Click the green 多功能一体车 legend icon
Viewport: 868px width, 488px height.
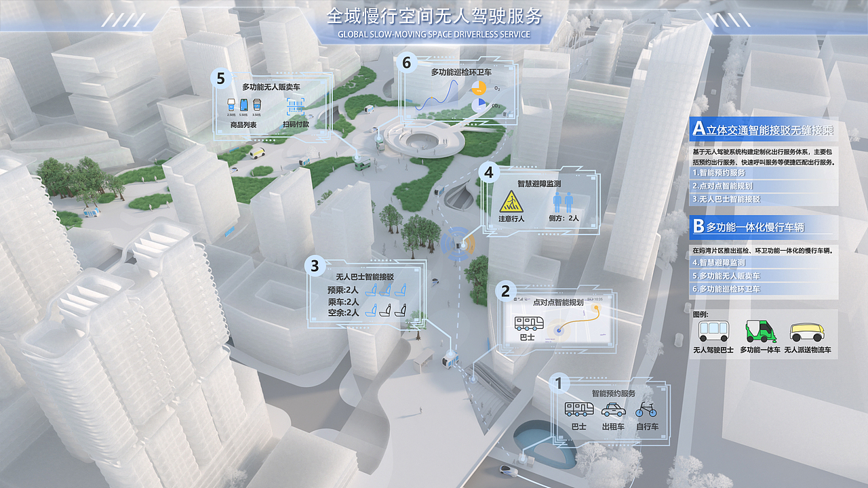click(759, 331)
